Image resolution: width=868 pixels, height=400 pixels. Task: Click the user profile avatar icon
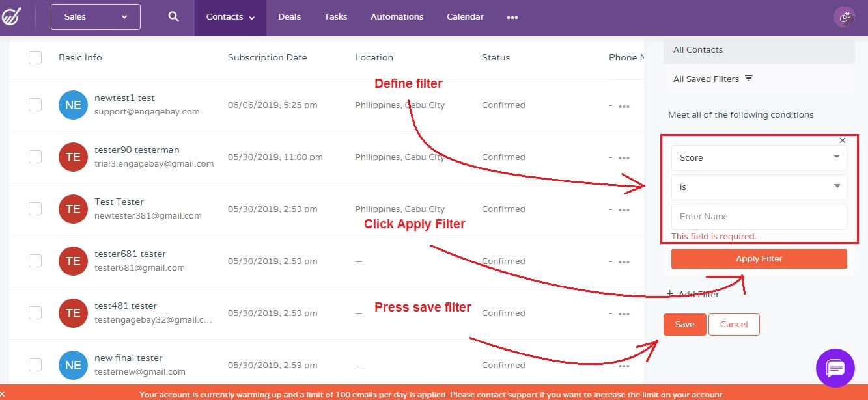tap(845, 18)
